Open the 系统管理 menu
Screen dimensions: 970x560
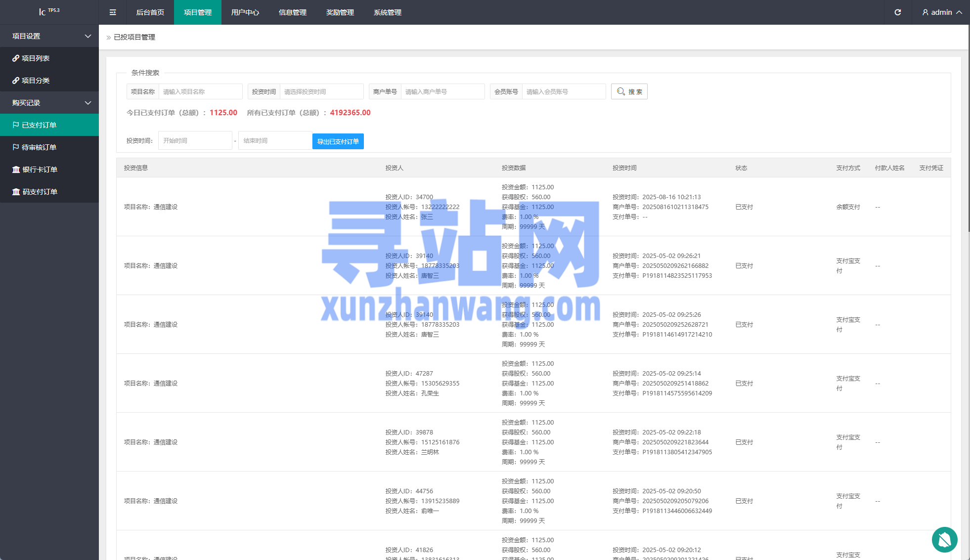click(x=388, y=12)
